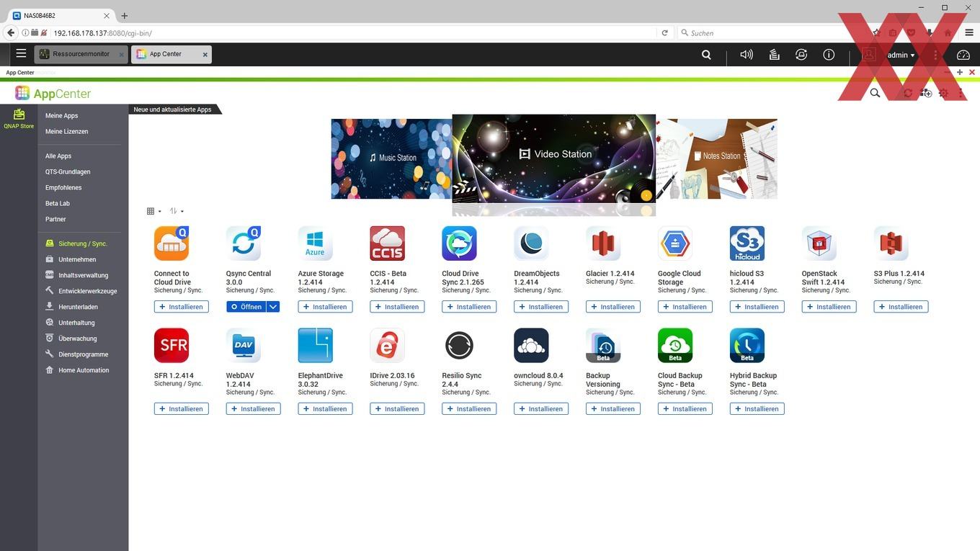Click the App Center search magnifier
The image size is (980, 551).
pyautogui.click(x=875, y=93)
